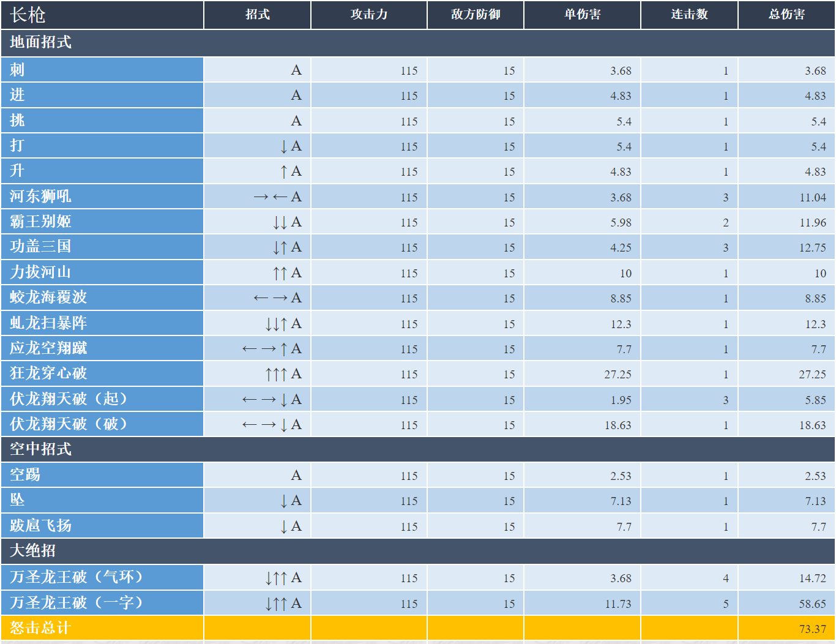836x644 pixels.
Task: Click the 虬龙扫暴阵 row label
Action: click(102, 323)
